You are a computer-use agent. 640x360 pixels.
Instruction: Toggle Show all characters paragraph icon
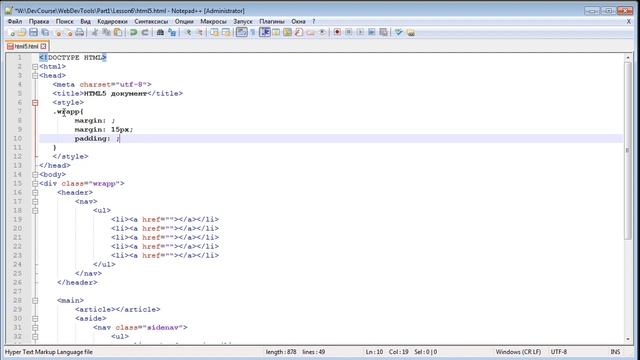coord(253,32)
